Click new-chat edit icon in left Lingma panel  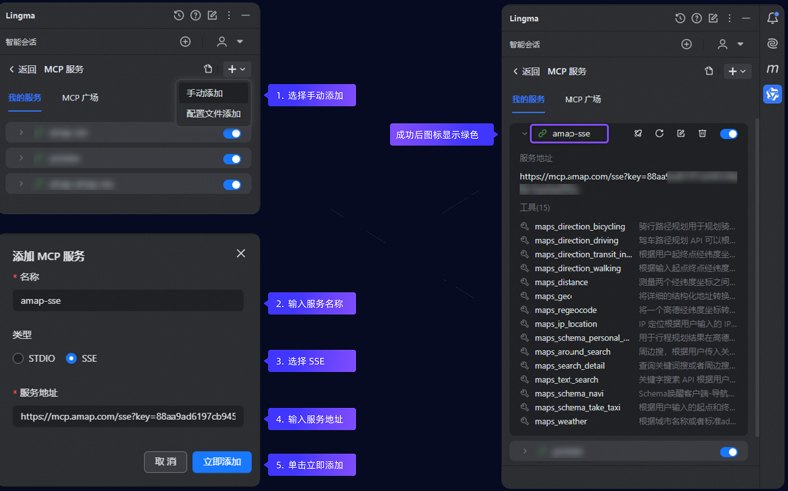[x=213, y=16]
